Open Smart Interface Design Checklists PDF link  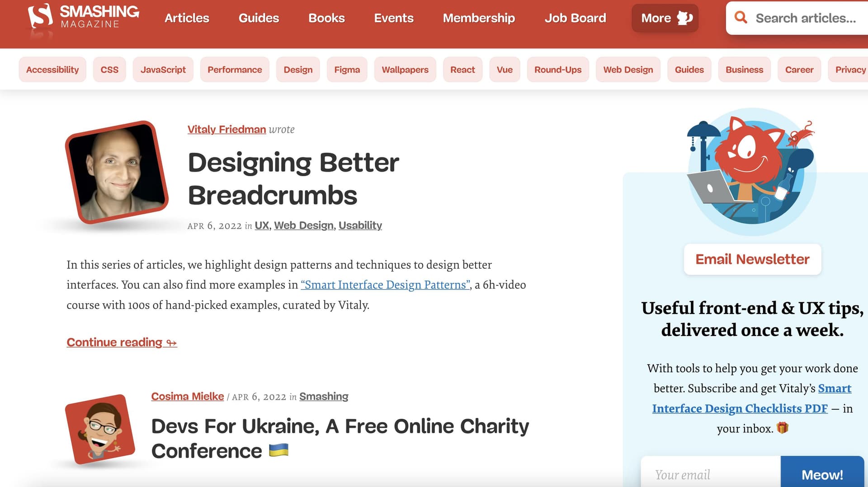click(752, 398)
